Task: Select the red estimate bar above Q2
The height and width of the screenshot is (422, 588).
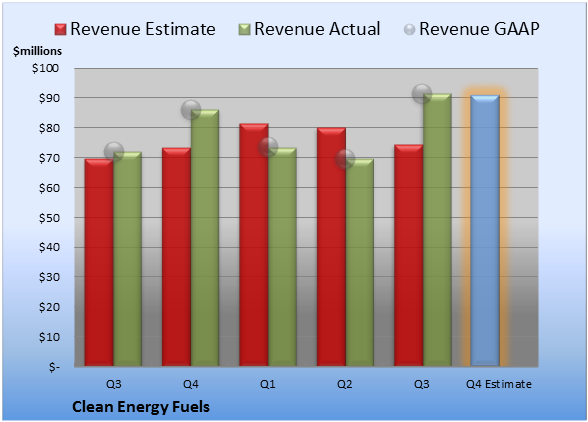Action: [x=332, y=247]
